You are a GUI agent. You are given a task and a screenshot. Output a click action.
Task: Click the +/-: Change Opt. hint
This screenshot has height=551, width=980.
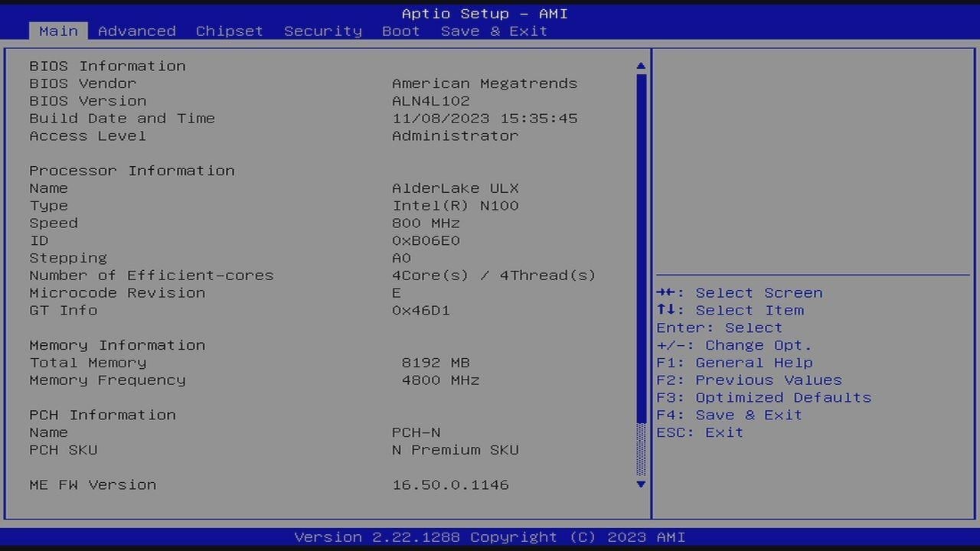(x=734, y=345)
